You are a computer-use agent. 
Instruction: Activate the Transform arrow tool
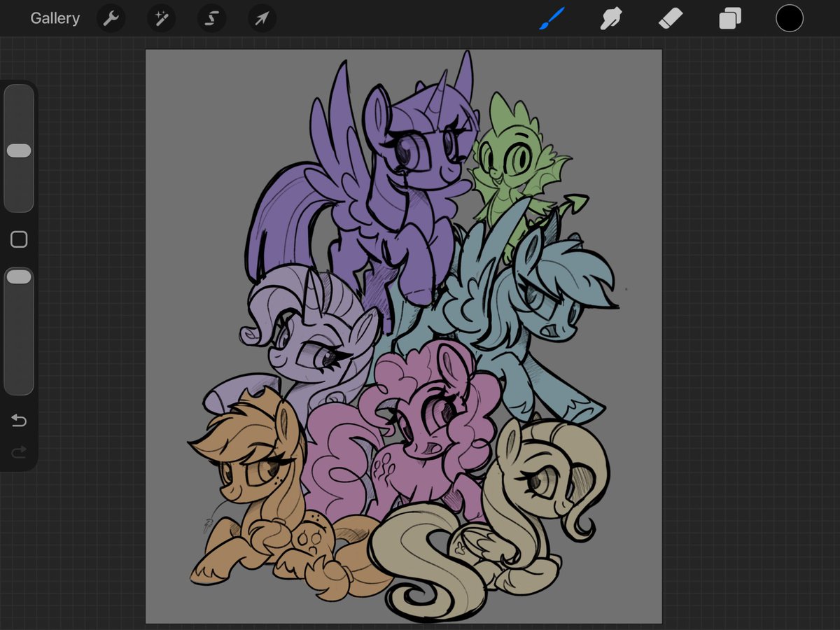pyautogui.click(x=262, y=19)
